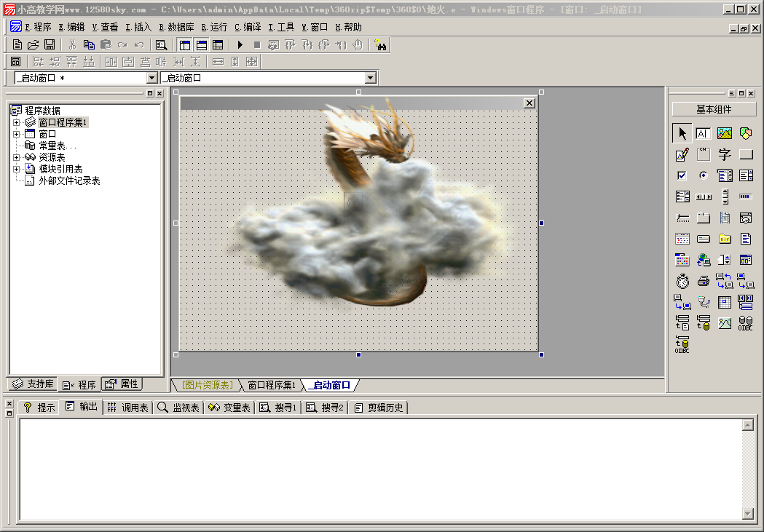The image size is (764, 532).
Task: Select the edit box component icon
Action: pos(703,133)
